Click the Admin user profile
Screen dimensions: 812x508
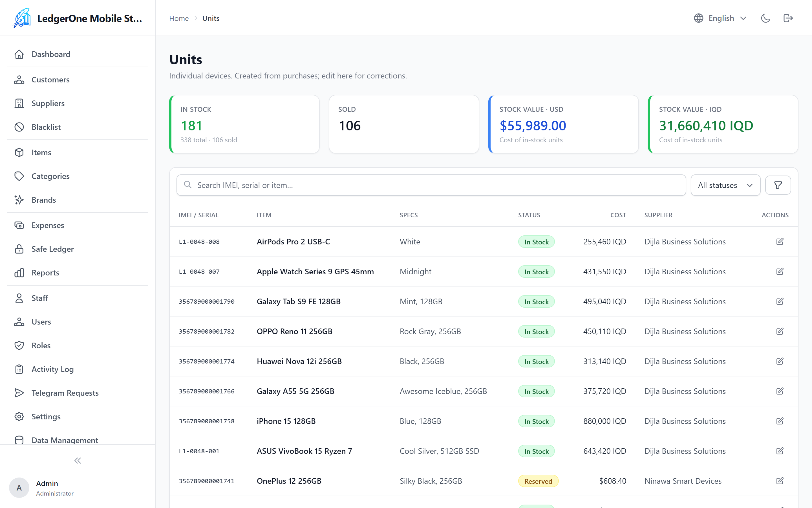[x=42, y=488]
